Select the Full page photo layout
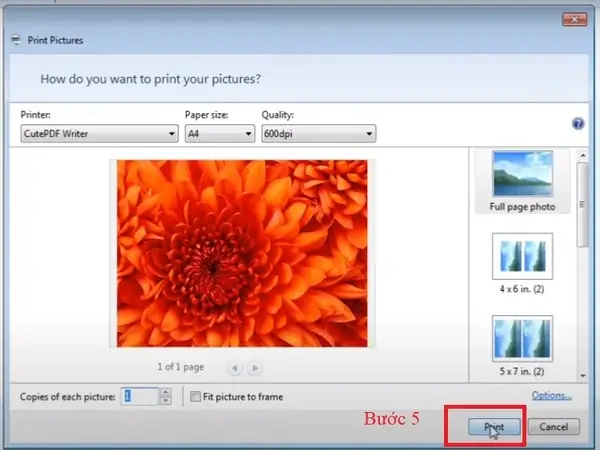Image resolution: width=600 pixels, height=450 pixels. 522,181
